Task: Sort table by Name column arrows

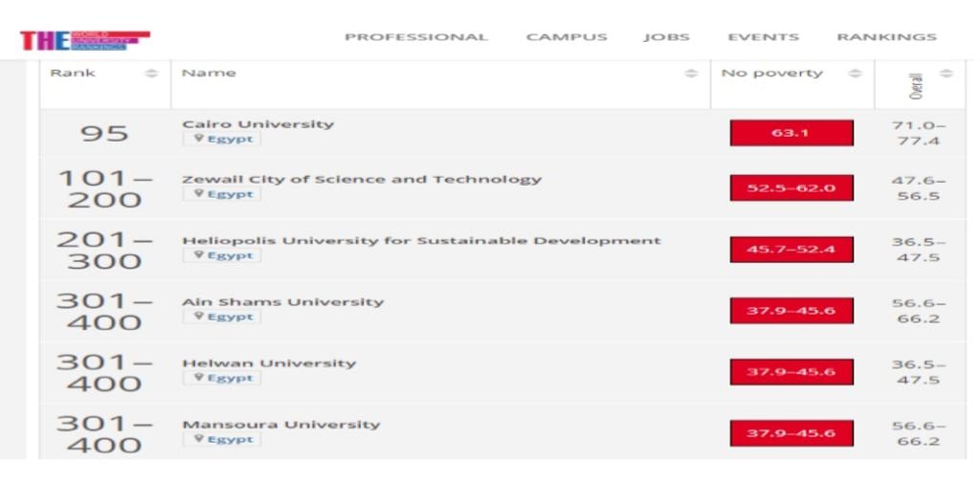Action: (x=691, y=74)
